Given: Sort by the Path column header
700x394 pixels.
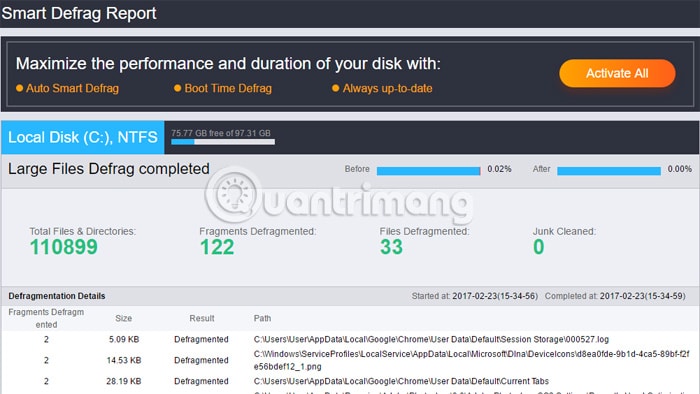Looking at the screenshot, I should tap(262, 318).
